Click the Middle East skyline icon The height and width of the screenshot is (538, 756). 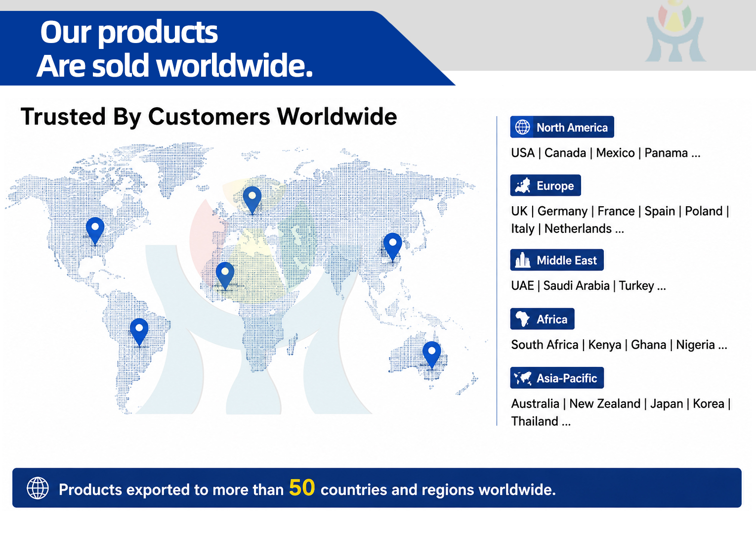click(523, 260)
